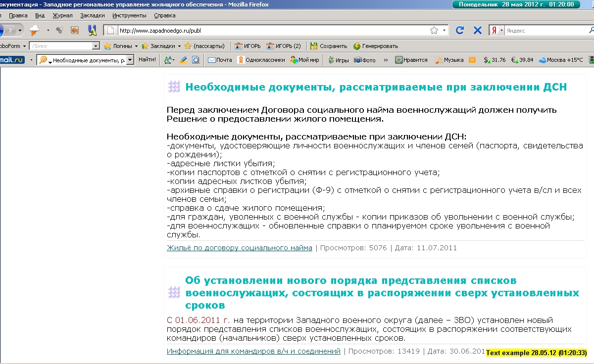The width and height of the screenshot is (594, 364).
Task: Expand the Логины dropdown
Action: [121, 46]
